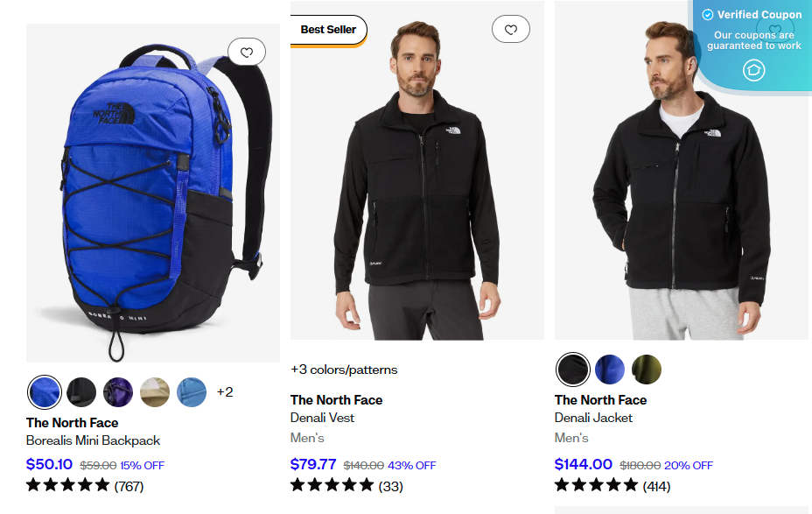
Task: Click the heart icon on Denali Vest
Action: [x=511, y=29]
